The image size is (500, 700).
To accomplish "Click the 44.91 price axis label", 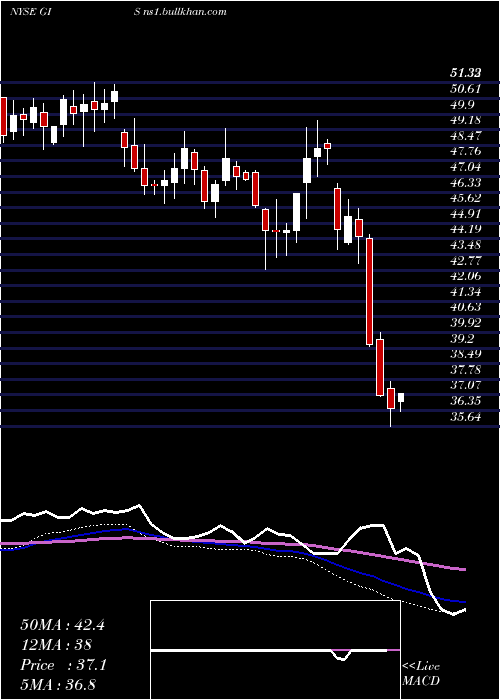I will tap(465, 214).
